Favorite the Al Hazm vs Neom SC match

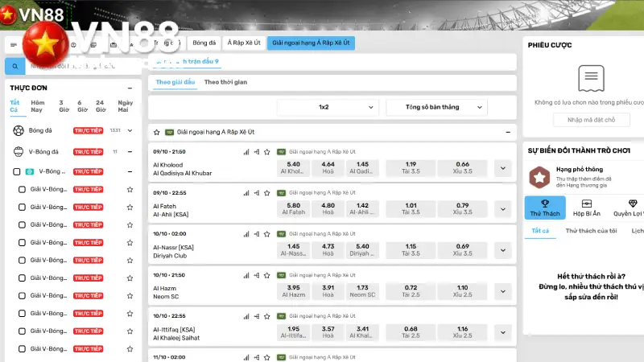pyautogui.click(x=267, y=275)
